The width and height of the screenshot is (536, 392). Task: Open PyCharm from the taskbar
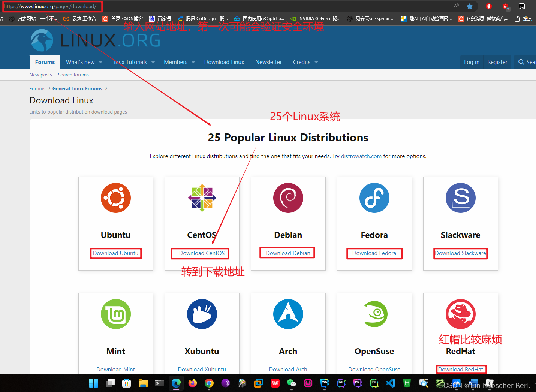click(374, 383)
